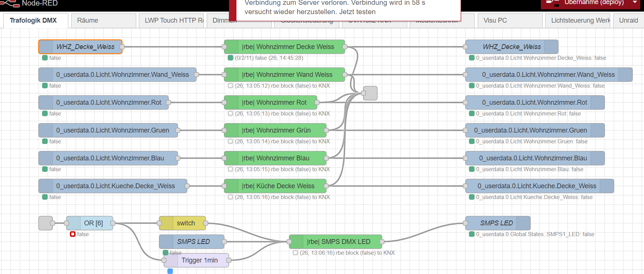Image resolution: width=644 pixels, height=274 pixels.
Task: Click icon of rbe Wohnzimmer Grün node
Action: tap(231, 130)
